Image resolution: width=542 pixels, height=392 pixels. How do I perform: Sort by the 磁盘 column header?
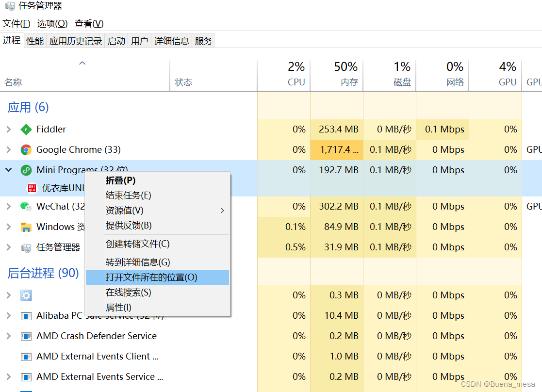[x=390, y=76]
